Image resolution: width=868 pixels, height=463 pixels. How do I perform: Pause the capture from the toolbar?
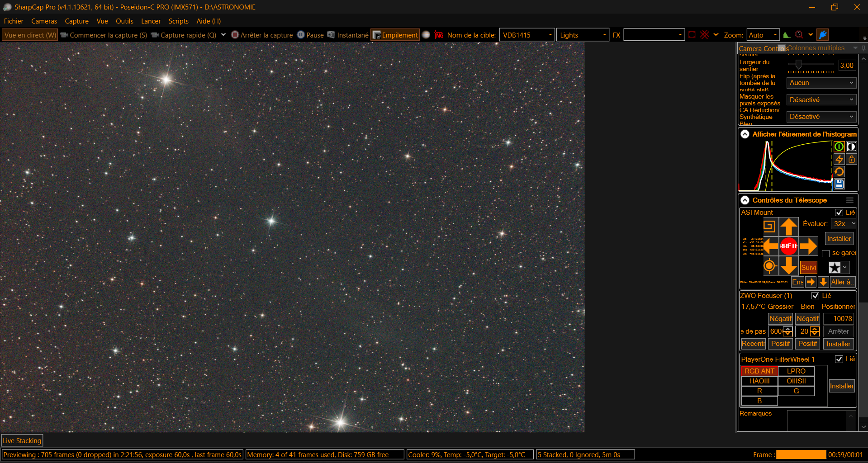pos(310,35)
